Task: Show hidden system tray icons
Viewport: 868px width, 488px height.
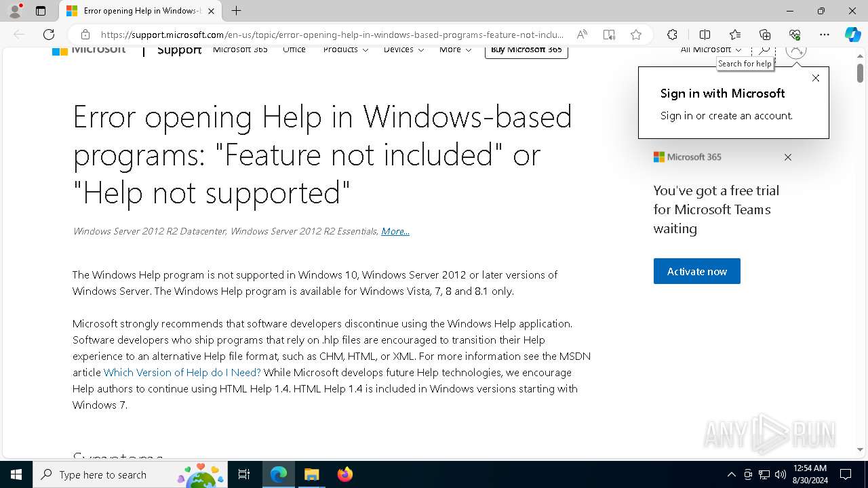Action: [731, 474]
